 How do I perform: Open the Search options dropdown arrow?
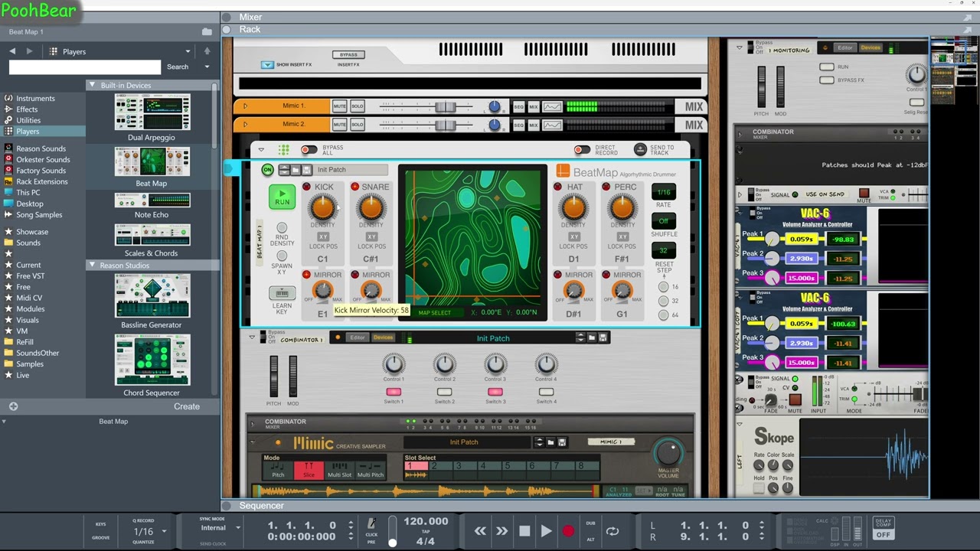207,67
